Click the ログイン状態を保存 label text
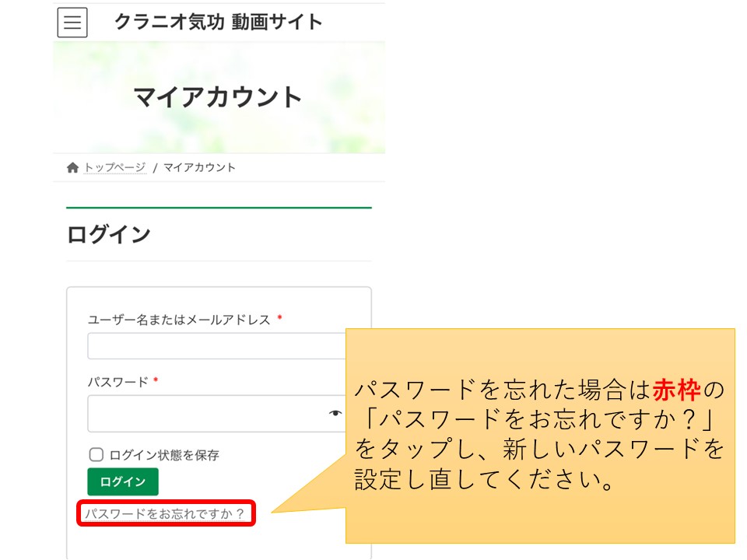This screenshot has width=747, height=560. tap(164, 455)
